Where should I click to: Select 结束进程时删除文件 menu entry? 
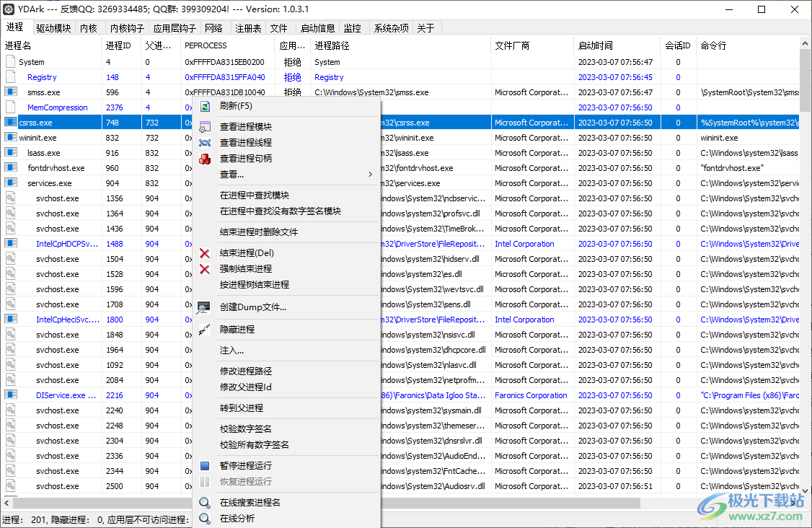[258, 232]
